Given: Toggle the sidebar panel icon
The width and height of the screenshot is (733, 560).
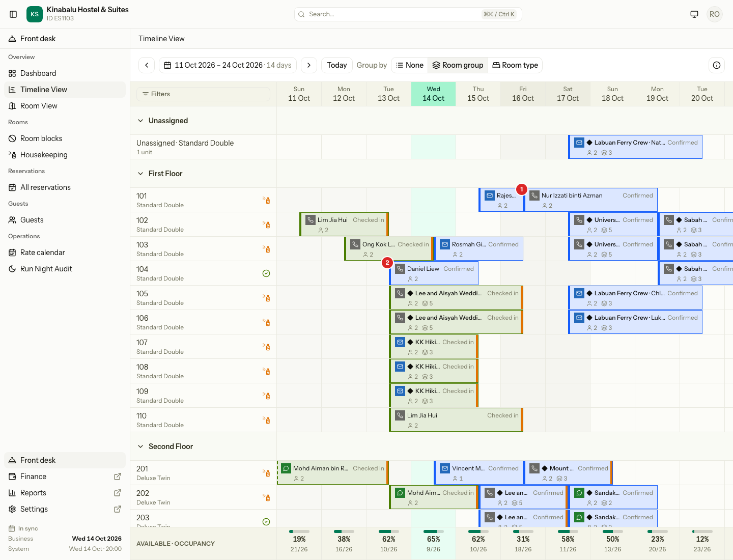Looking at the screenshot, I should [13, 14].
